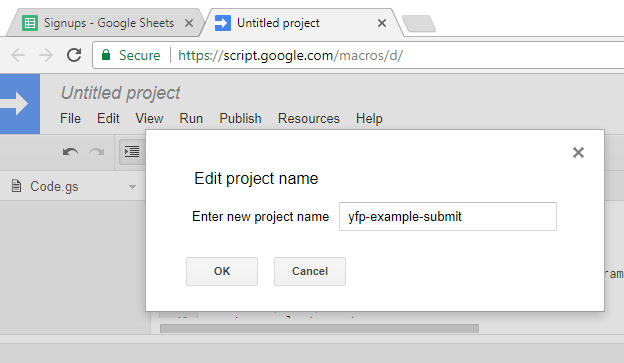Click the Cancel button in dialog
Screen dimensions: 624x363
[x=310, y=271]
